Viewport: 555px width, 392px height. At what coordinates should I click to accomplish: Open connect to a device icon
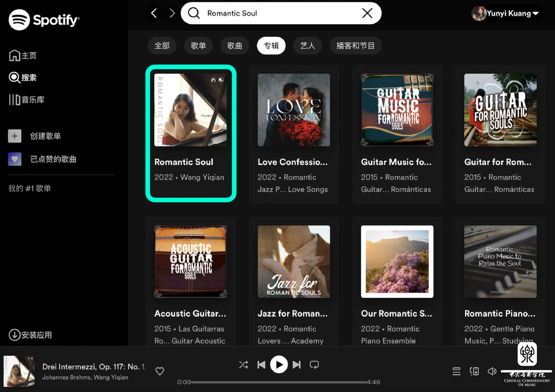point(474,371)
